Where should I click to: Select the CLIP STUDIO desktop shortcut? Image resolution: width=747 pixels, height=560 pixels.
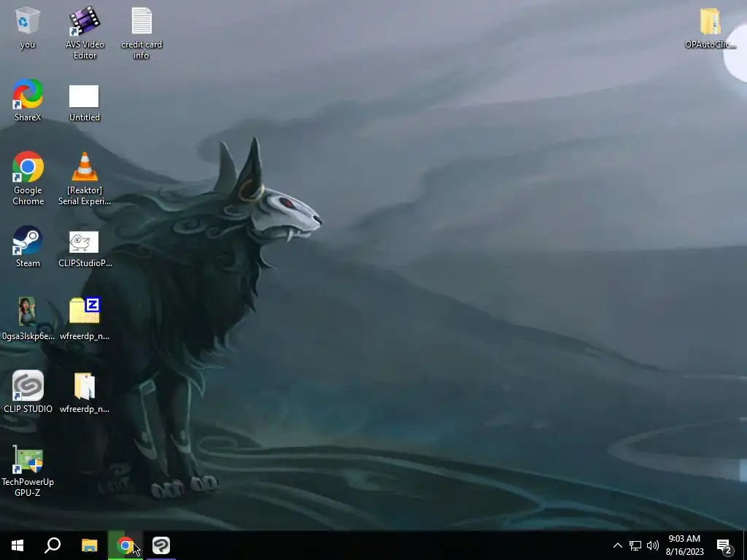pos(28,392)
